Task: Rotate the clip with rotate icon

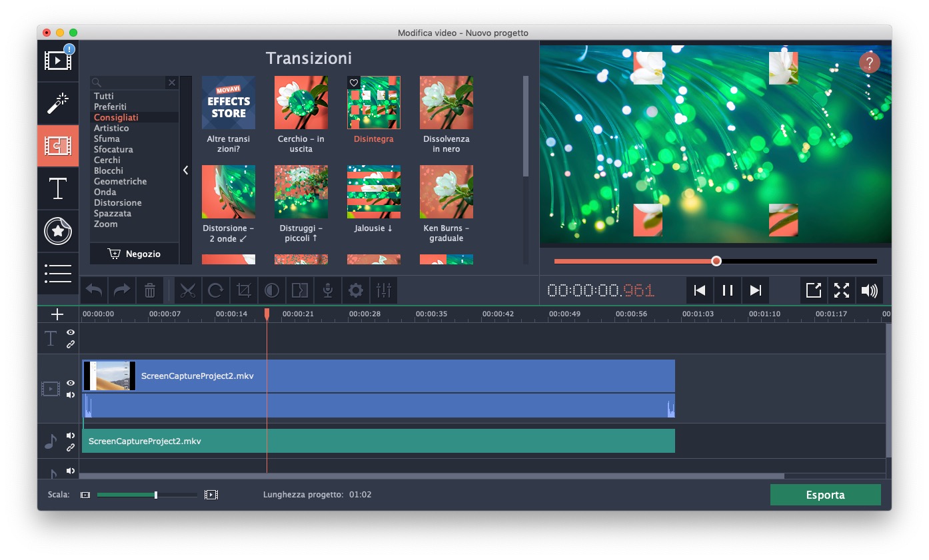Action: click(x=216, y=290)
